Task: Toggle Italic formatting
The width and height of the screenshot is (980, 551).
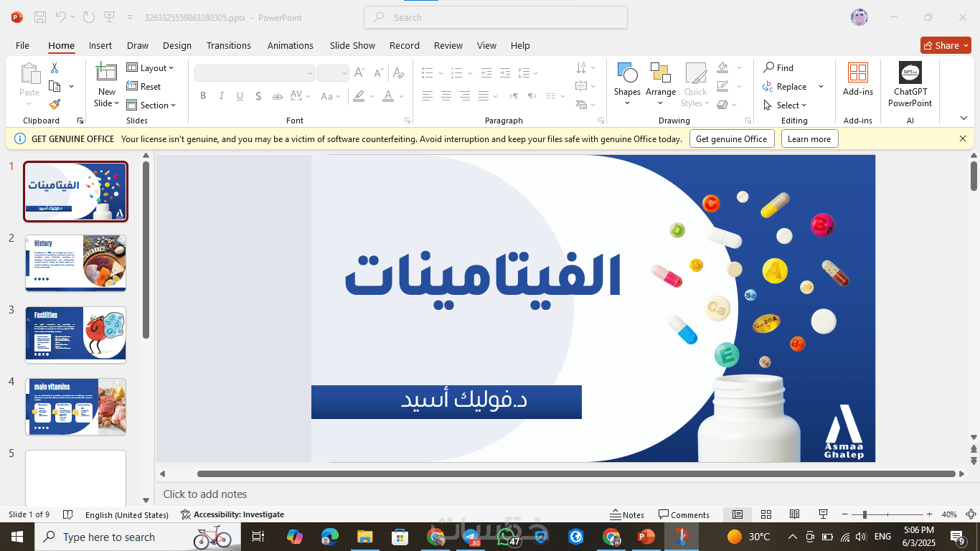Action: (221, 96)
